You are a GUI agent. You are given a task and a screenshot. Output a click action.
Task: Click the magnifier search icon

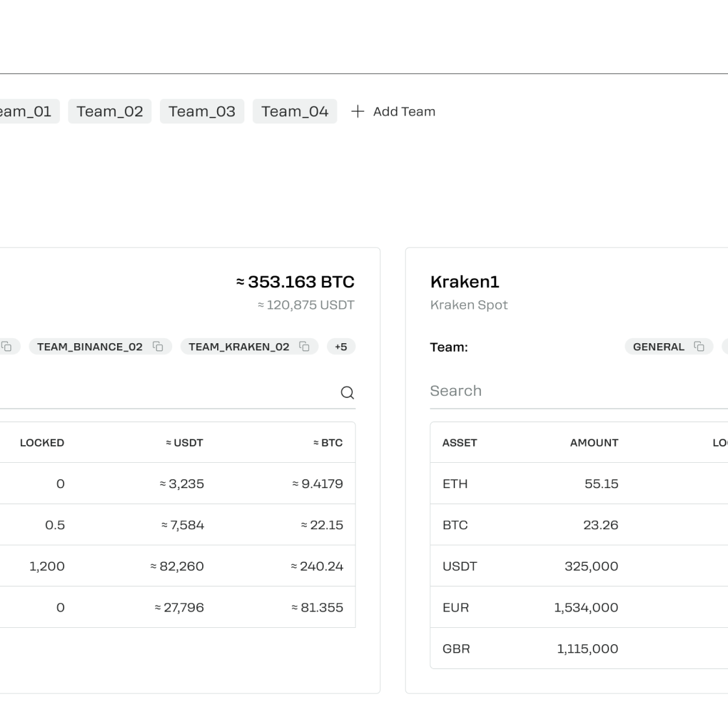click(347, 393)
